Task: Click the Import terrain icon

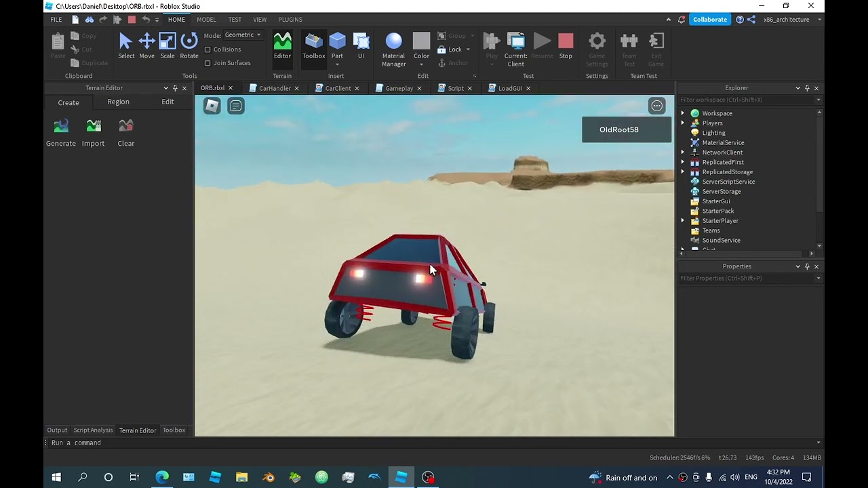Action: point(94,132)
